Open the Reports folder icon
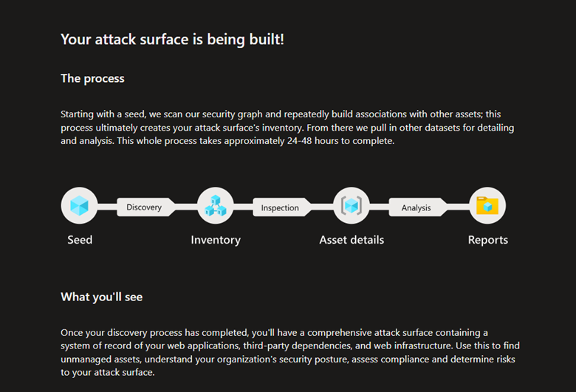Viewport: 576px width, 392px height. pyautogui.click(x=487, y=205)
